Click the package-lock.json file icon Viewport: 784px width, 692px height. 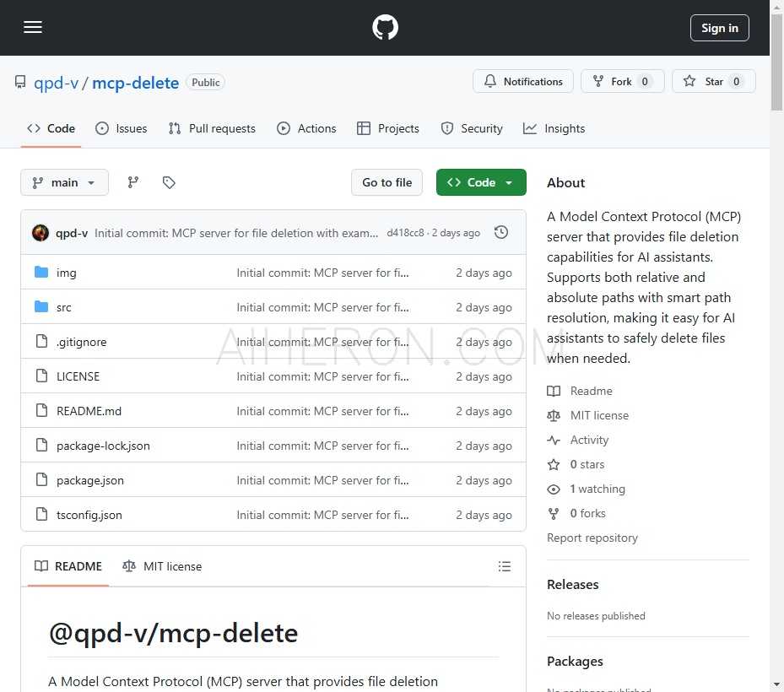coord(42,445)
